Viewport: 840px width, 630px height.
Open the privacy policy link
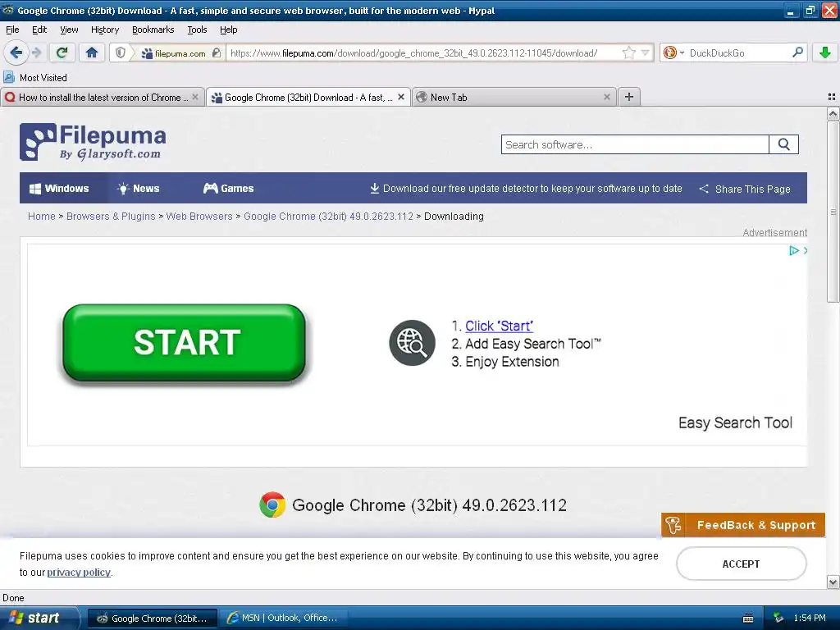pyautogui.click(x=79, y=572)
